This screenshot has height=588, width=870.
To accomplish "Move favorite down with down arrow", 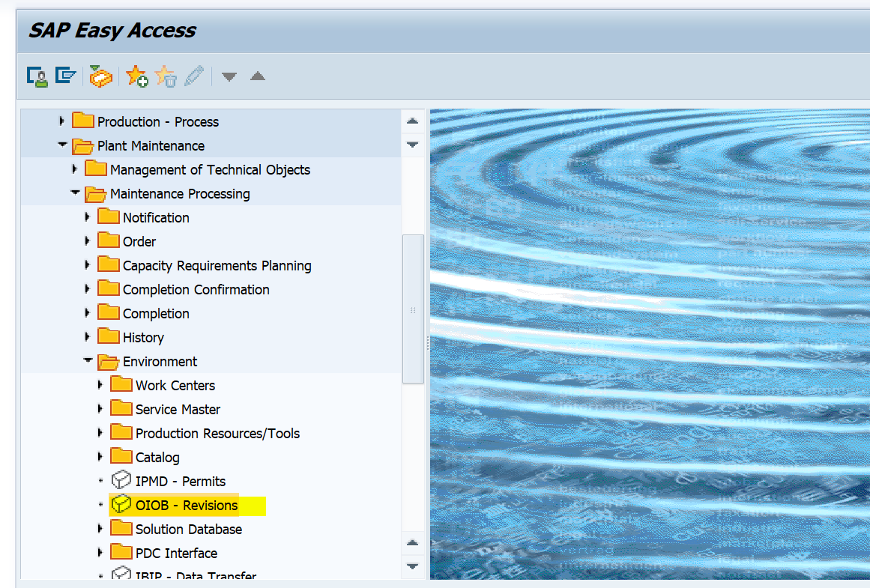I will click(x=229, y=76).
